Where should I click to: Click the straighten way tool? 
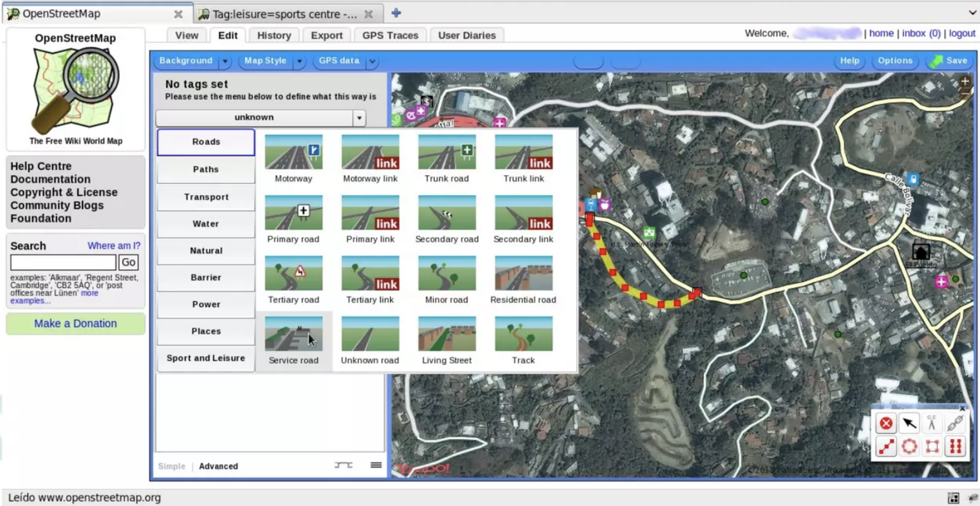[886, 446]
